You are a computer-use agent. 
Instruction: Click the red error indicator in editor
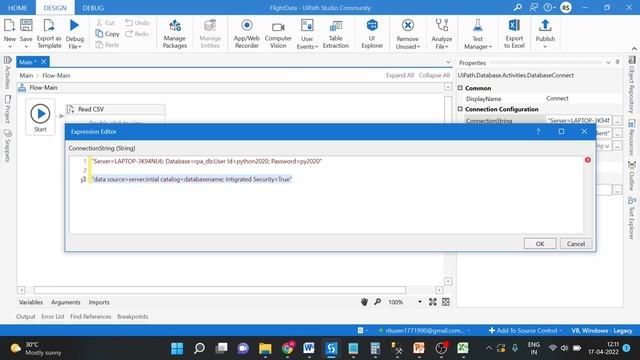(587, 160)
